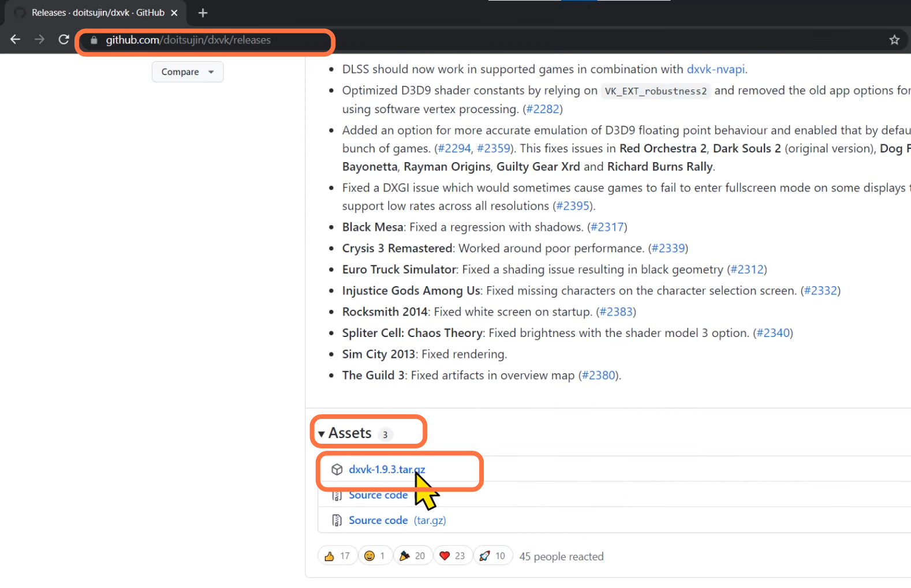Click the Assets count badge showing 3
911x588 pixels.
pyautogui.click(x=385, y=435)
